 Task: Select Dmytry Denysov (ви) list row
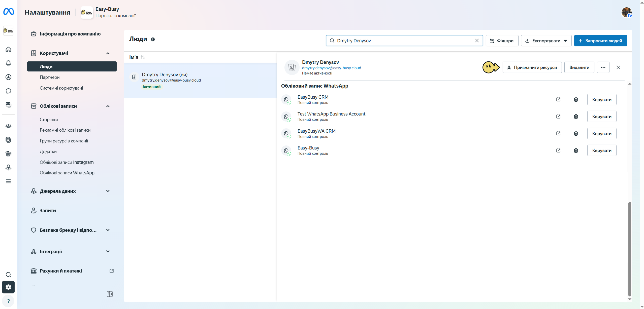(x=200, y=80)
